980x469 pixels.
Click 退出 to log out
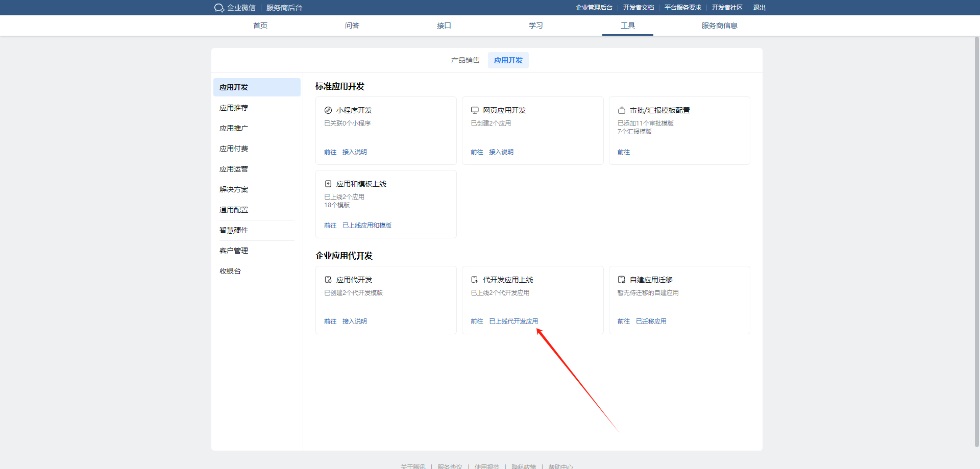(x=759, y=8)
